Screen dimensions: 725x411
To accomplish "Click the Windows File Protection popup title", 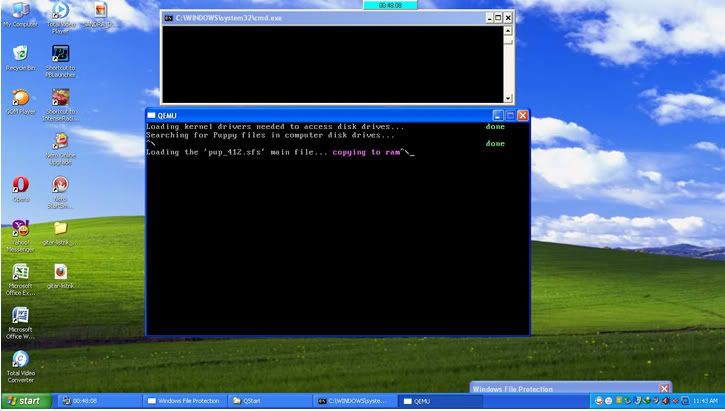I will [512, 389].
